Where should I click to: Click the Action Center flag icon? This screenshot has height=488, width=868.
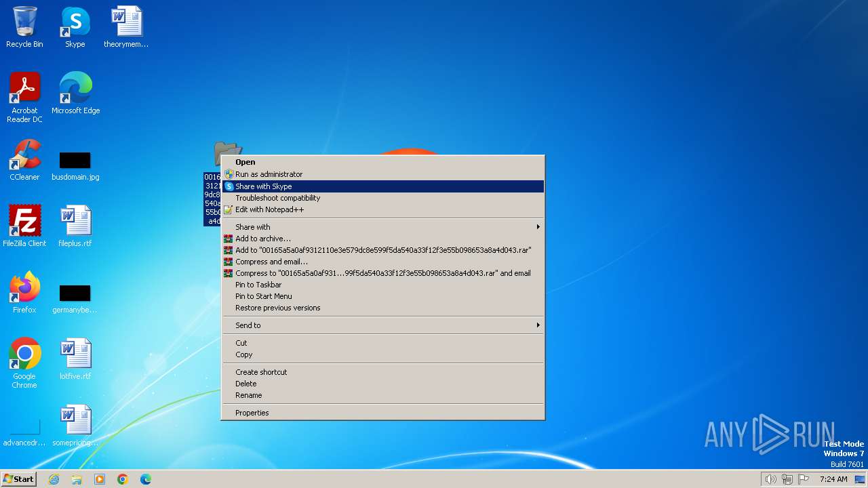pos(804,479)
